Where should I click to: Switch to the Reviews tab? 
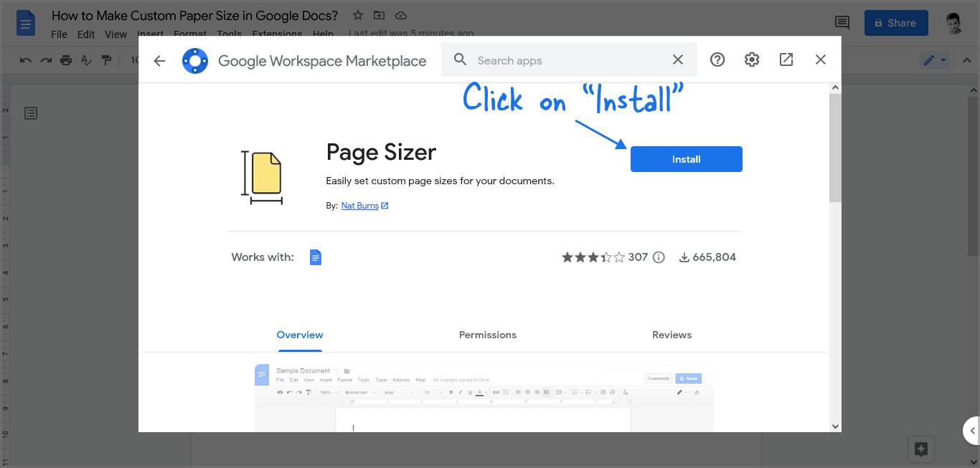point(672,335)
